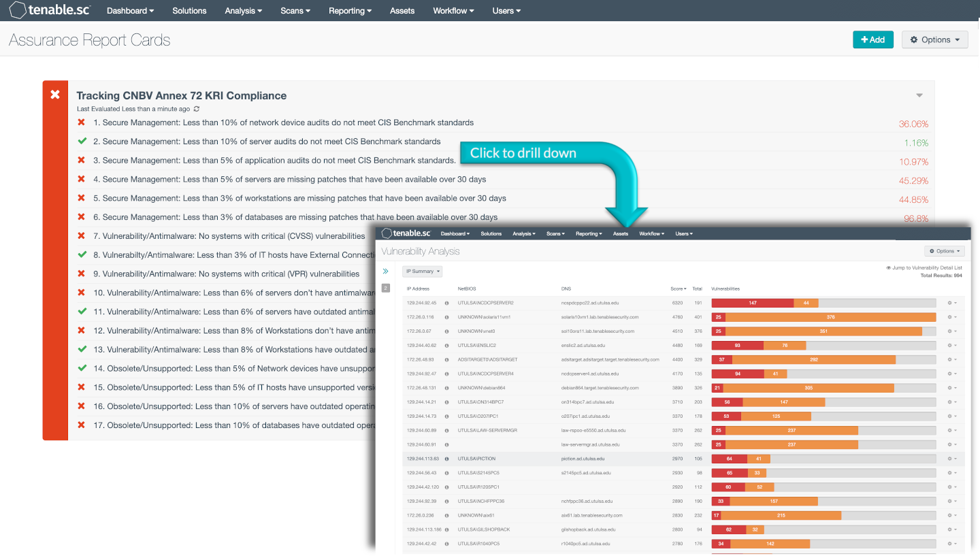Viewport: 980px width, 558px height.
Task: Click the Tracking CNBV Annex 72 KRI Compliance title
Action: (181, 95)
